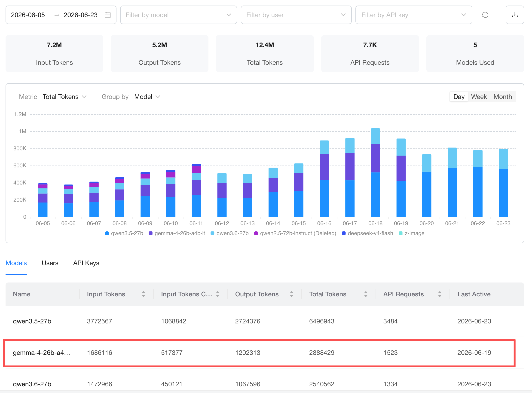The image size is (532, 393).
Task: Open the Filter by model dropdown
Action: pos(179,15)
